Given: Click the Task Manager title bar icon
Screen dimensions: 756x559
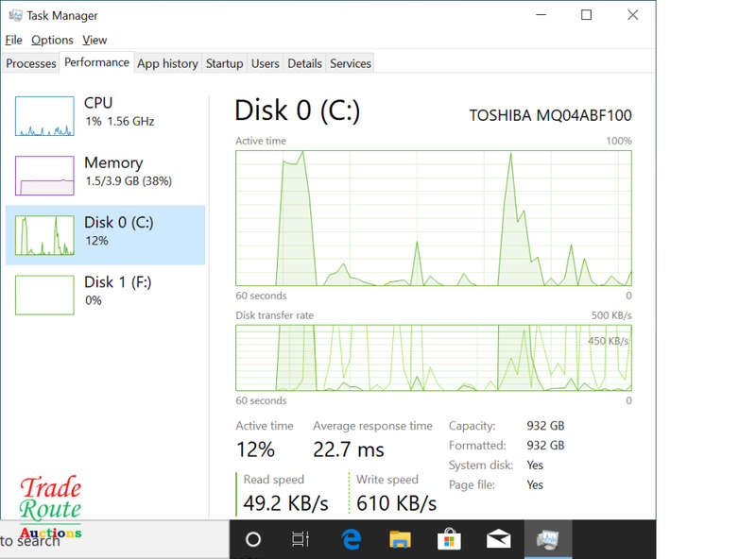Looking at the screenshot, I should tap(15, 15).
